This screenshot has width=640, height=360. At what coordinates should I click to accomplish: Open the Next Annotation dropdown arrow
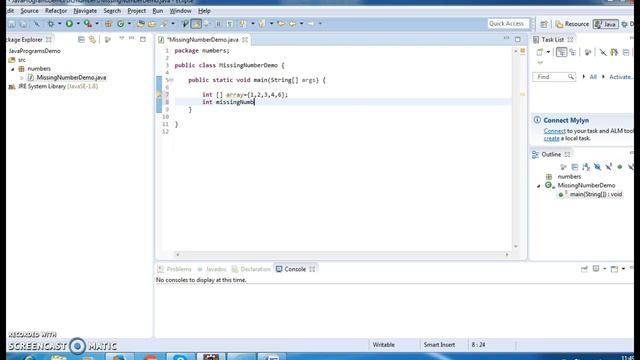click(253, 24)
